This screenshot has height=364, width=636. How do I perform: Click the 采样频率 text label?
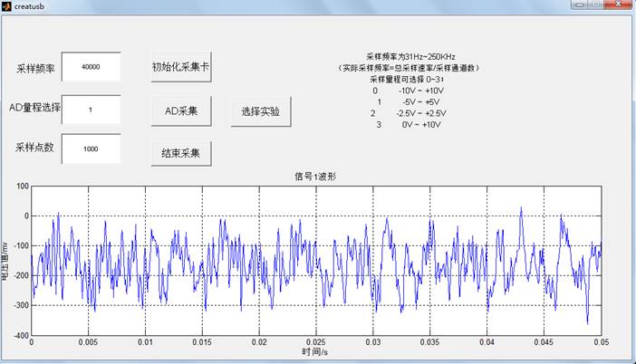pos(37,69)
